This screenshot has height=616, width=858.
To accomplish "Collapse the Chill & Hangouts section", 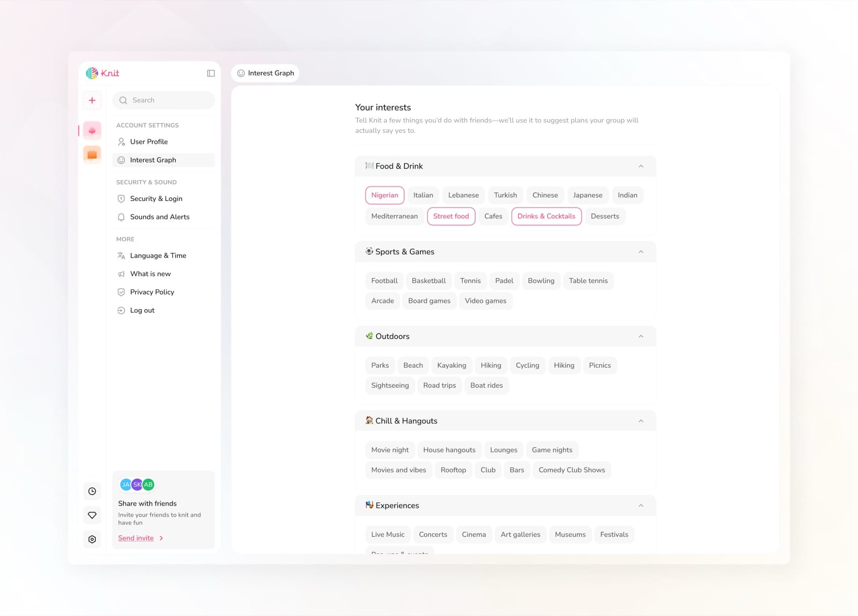I will [641, 421].
